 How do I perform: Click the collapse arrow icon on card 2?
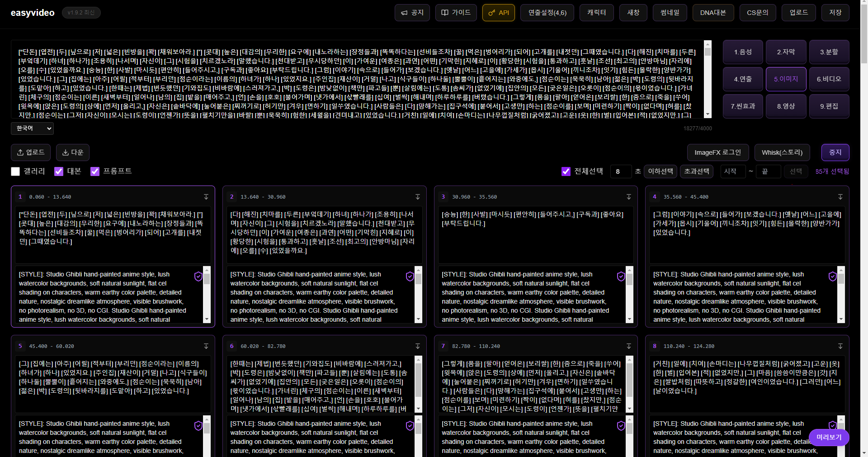pyautogui.click(x=417, y=197)
